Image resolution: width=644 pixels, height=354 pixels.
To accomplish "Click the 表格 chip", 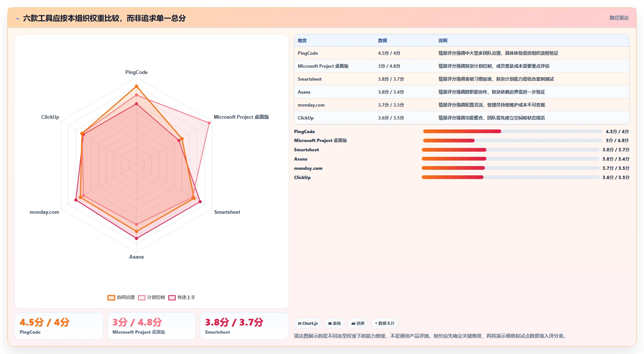I will (334, 323).
